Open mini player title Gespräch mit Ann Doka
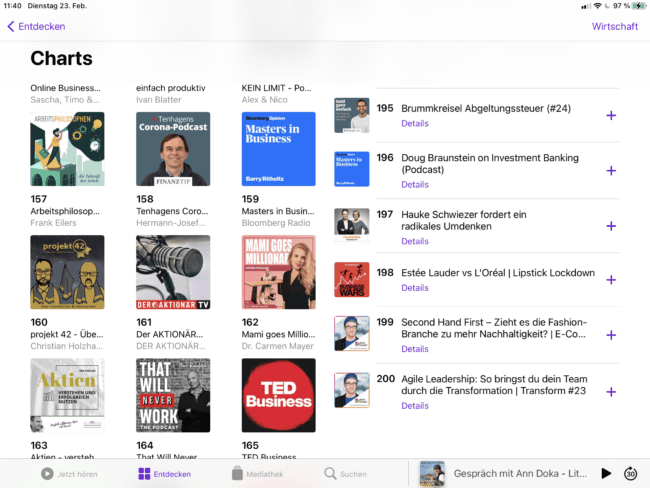650x488 pixels. 520,473
